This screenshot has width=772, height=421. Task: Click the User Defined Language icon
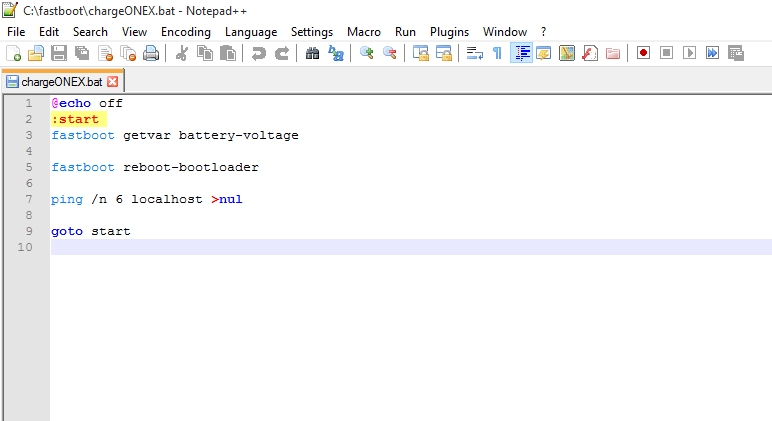pos(544,53)
